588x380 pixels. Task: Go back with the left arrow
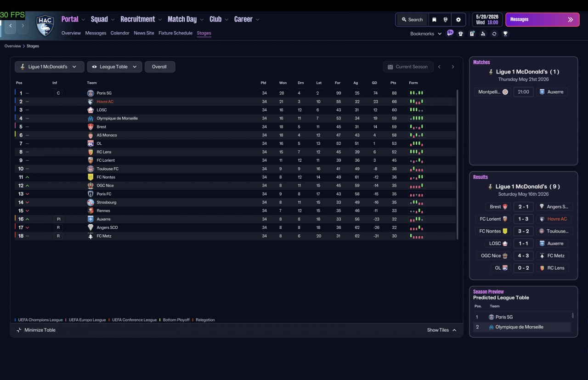(x=10, y=26)
